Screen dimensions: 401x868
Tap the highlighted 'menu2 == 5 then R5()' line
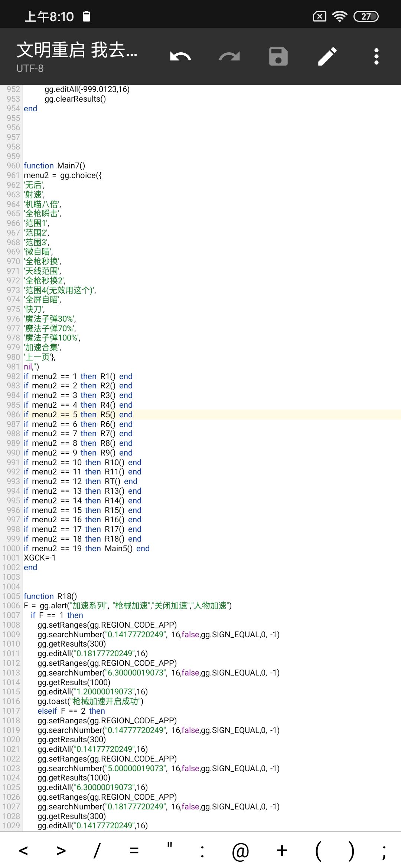(78, 415)
